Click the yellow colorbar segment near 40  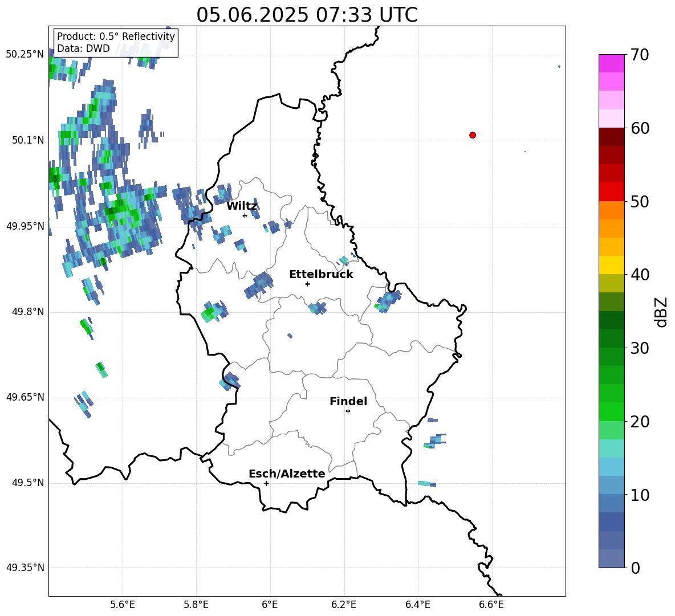tap(612, 265)
